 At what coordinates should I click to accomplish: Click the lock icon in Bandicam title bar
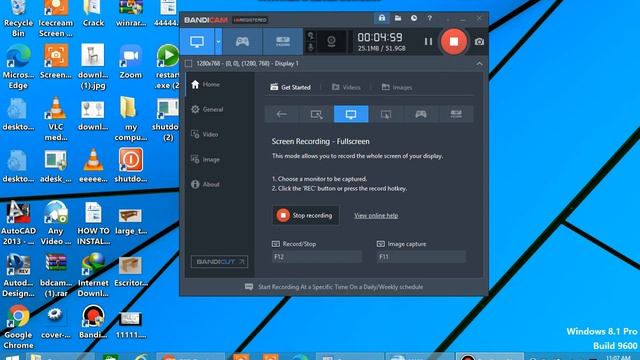pyautogui.click(x=382, y=18)
